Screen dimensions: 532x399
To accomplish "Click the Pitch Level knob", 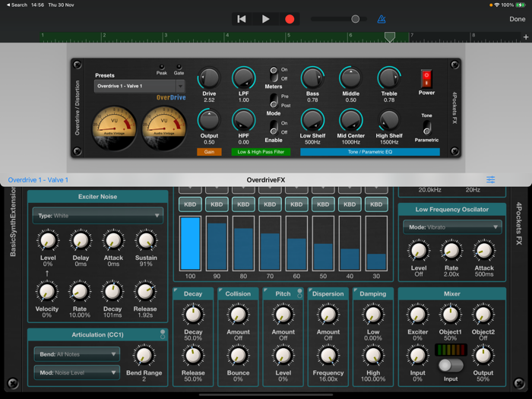I will tap(283, 355).
